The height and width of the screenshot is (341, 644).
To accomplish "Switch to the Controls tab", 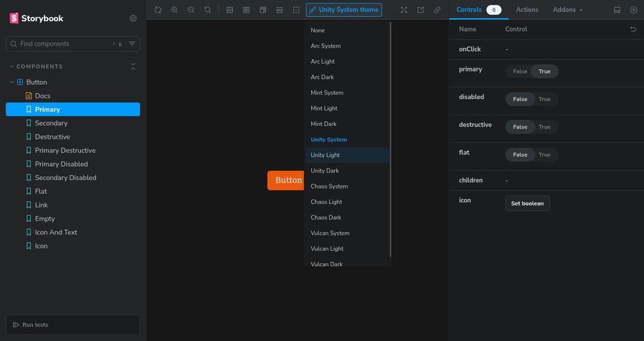I will (x=479, y=10).
